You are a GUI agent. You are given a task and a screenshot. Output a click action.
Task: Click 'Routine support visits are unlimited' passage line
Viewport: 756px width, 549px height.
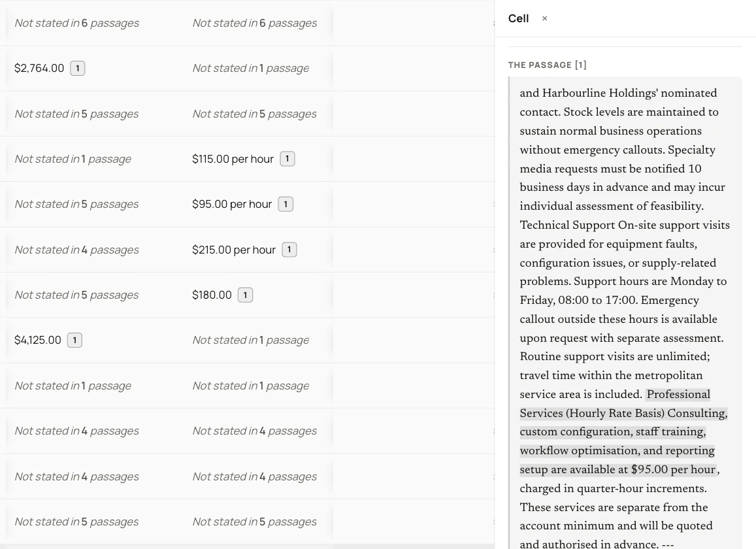point(615,356)
